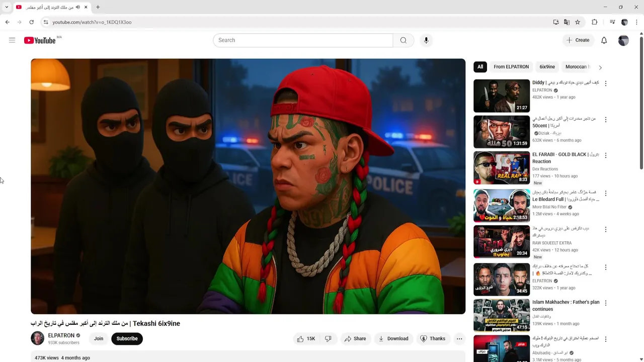Open the notifications bell
Screen dimensions: 644x362
[x=604, y=40]
